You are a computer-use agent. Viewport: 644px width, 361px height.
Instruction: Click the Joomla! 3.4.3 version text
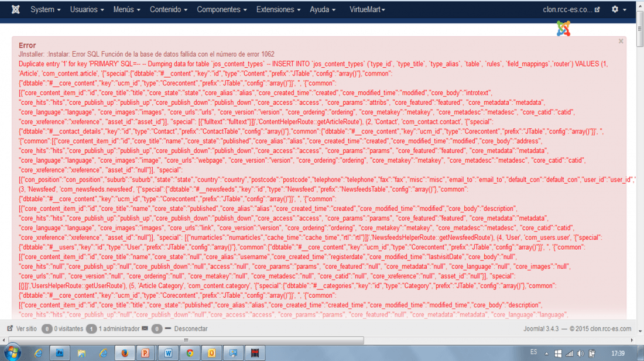click(x=541, y=329)
